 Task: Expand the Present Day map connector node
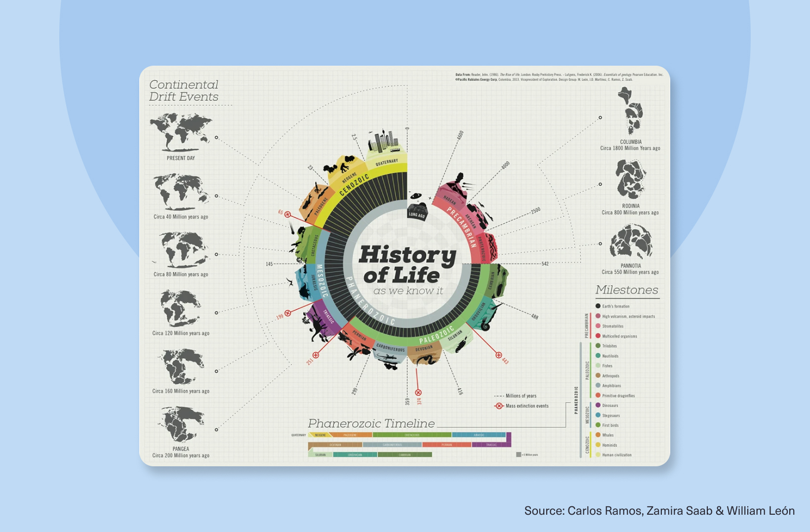pos(216,137)
